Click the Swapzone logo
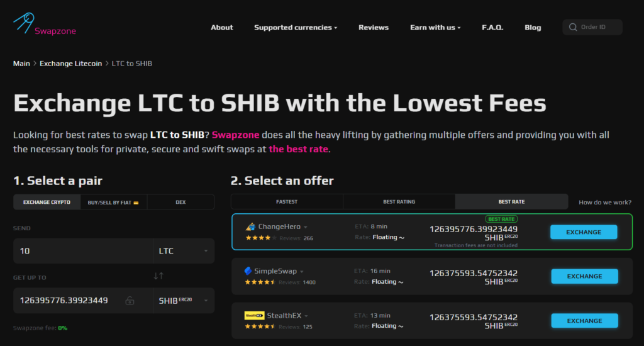Image resolution: width=644 pixels, height=346 pixels. point(44,25)
